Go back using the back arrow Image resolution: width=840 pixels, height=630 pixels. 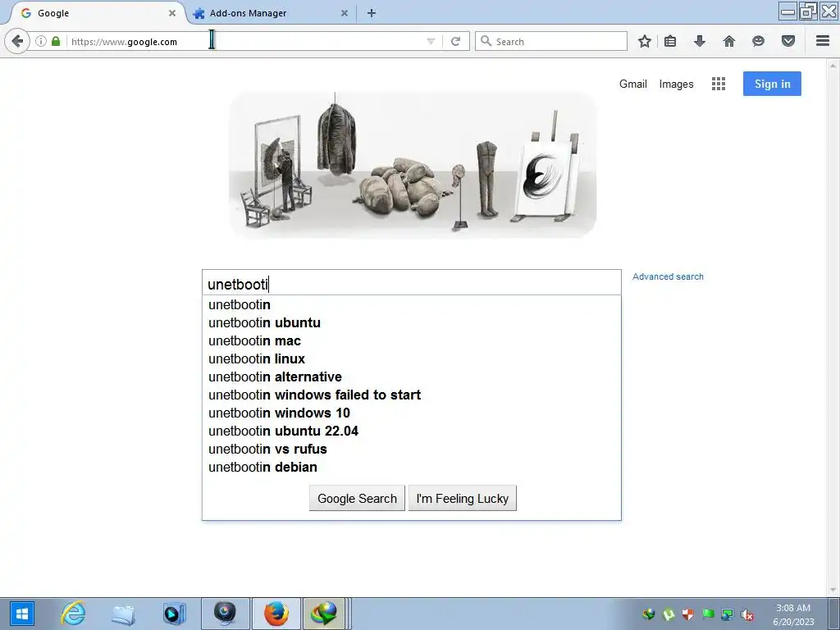[x=17, y=41]
